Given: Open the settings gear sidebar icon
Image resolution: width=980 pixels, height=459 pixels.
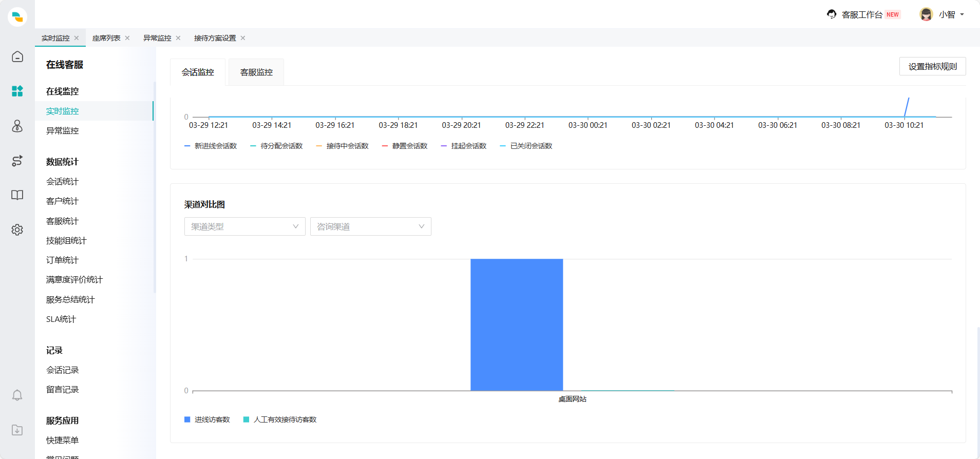Looking at the screenshot, I should tap(17, 229).
